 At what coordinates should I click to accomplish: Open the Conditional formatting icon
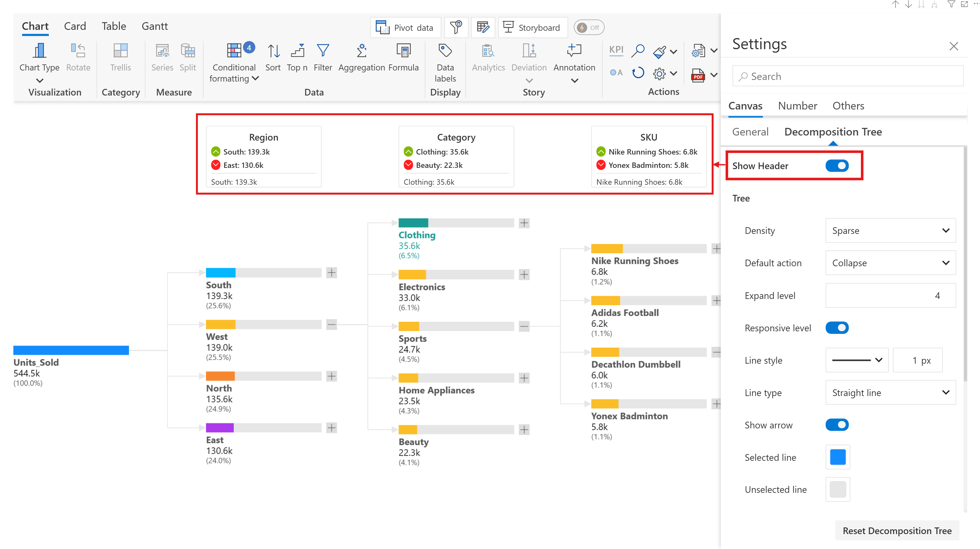pyautogui.click(x=234, y=50)
